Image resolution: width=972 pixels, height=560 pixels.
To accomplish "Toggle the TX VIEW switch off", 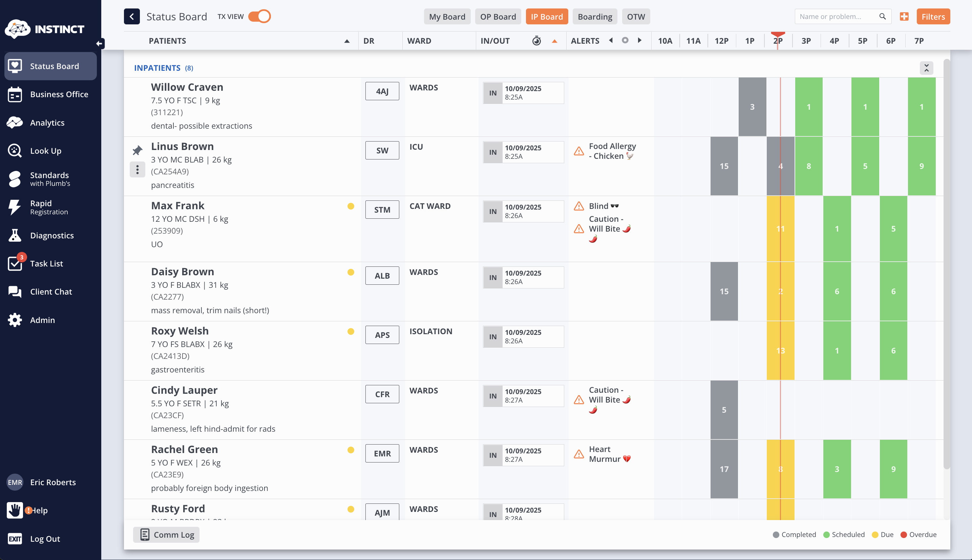I will click(259, 17).
